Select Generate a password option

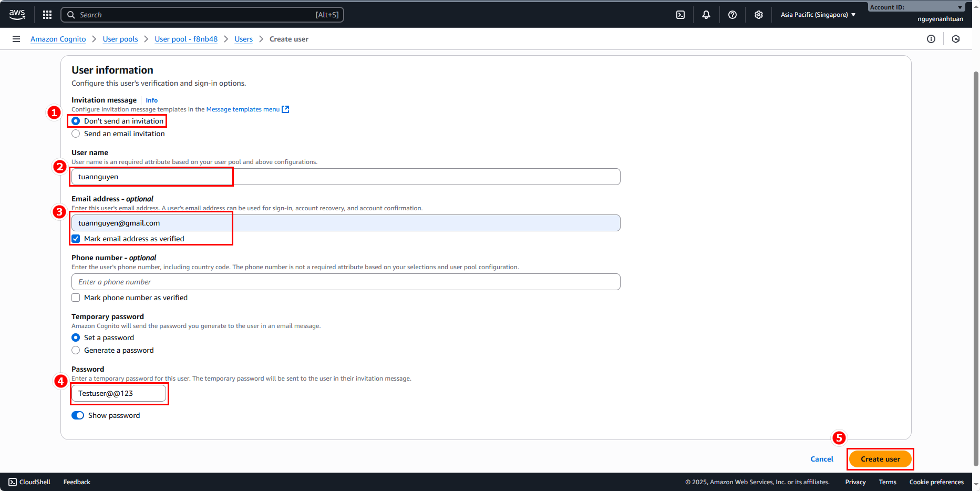pos(76,350)
